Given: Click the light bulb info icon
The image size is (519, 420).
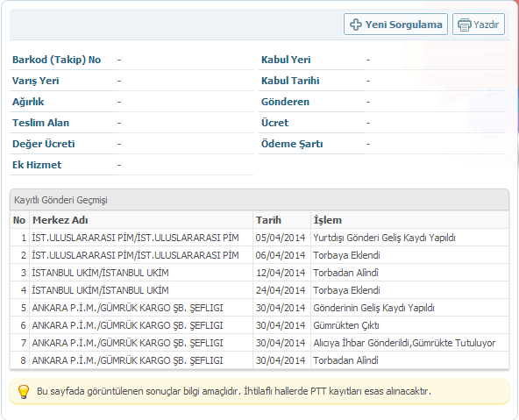Looking at the screenshot, I should pyautogui.click(x=24, y=392).
